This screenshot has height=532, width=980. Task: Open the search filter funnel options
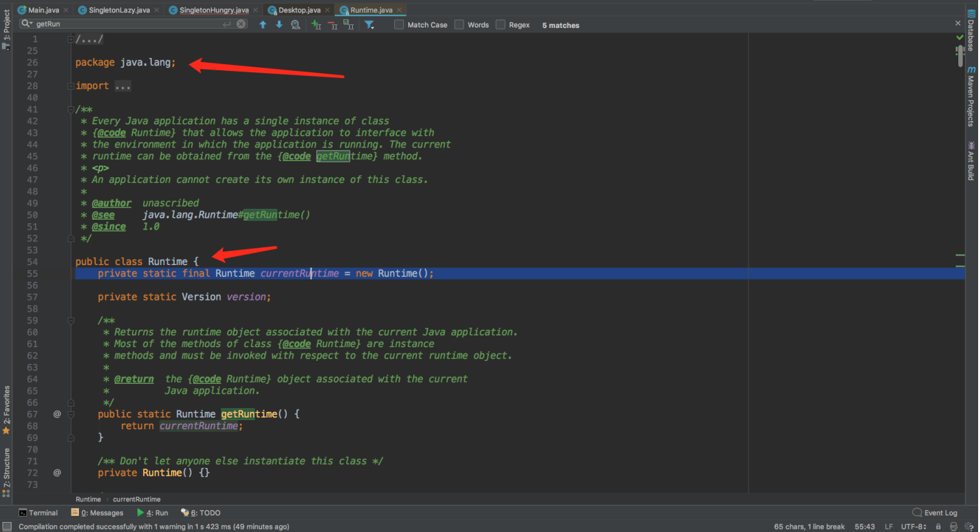point(370,25)
